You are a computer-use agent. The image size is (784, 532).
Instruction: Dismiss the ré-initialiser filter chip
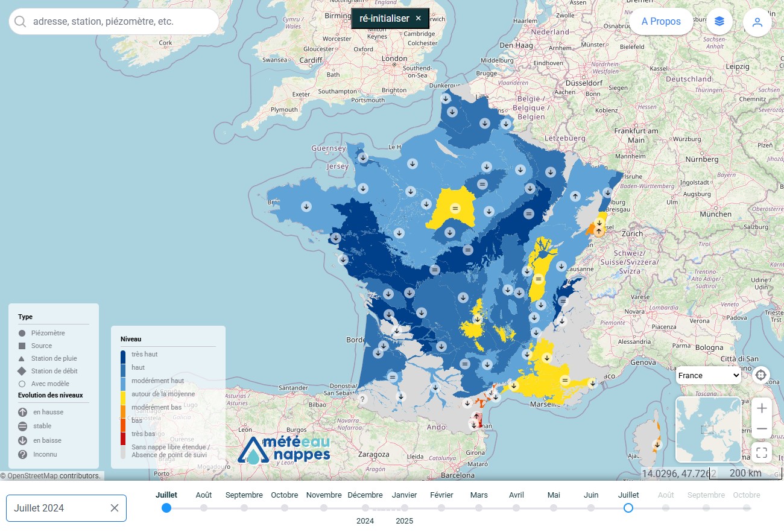point(419,18)
